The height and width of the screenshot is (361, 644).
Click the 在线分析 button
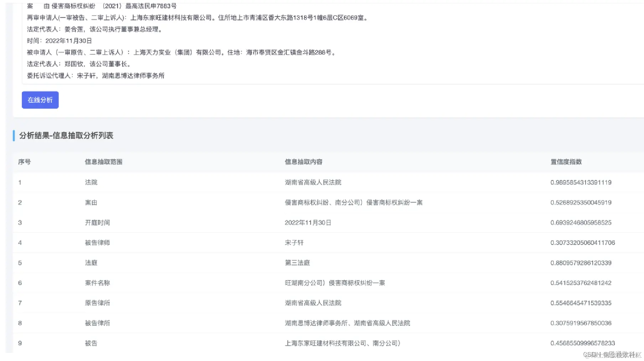click(x=40, y=100)
